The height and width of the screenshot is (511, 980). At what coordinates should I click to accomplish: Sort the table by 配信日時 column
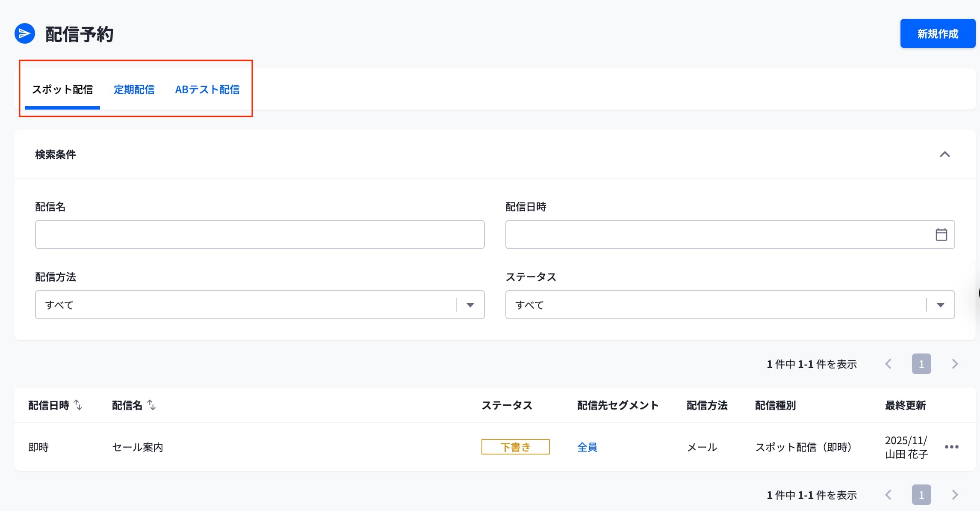(x=78, y=405)
